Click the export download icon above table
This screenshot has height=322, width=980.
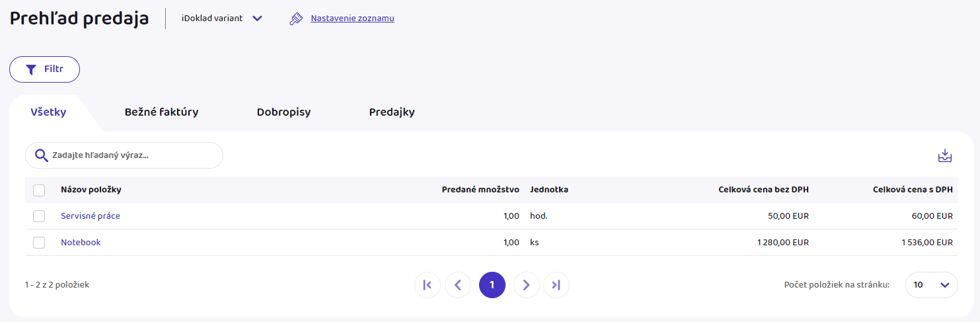945,156
